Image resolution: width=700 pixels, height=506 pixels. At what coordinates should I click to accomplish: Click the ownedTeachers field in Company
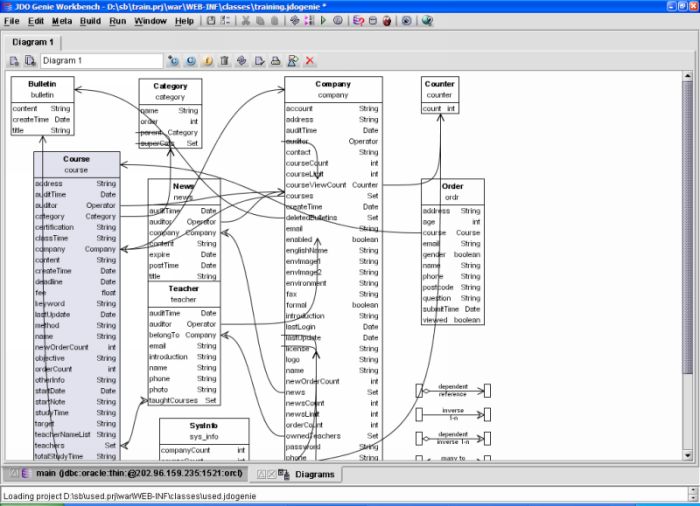[x=332, y=436]
